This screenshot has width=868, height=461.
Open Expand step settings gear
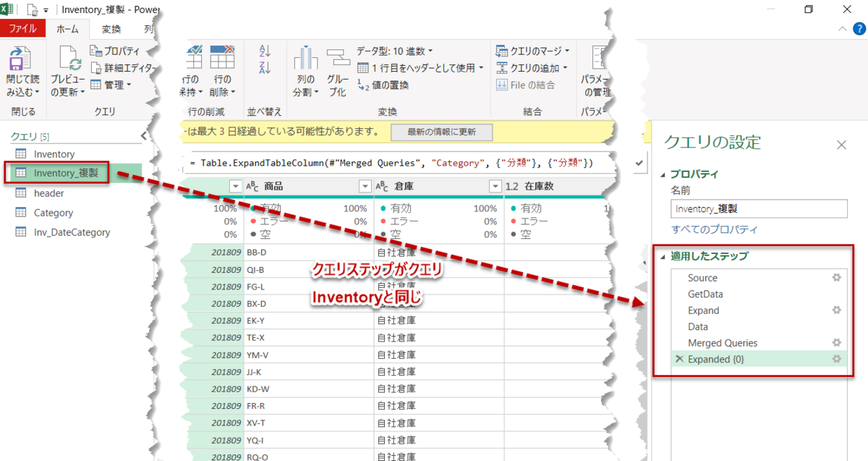pyautogui.click(x=837, y=310)
